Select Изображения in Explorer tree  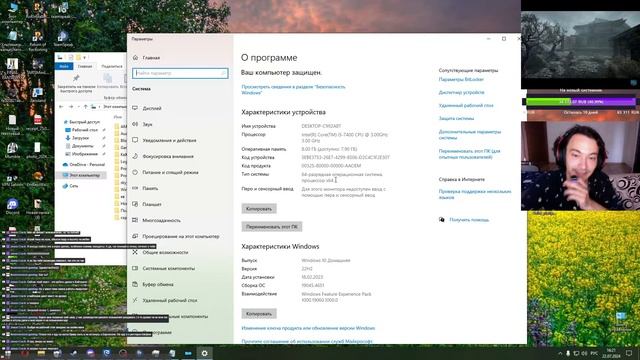point(81,154)
